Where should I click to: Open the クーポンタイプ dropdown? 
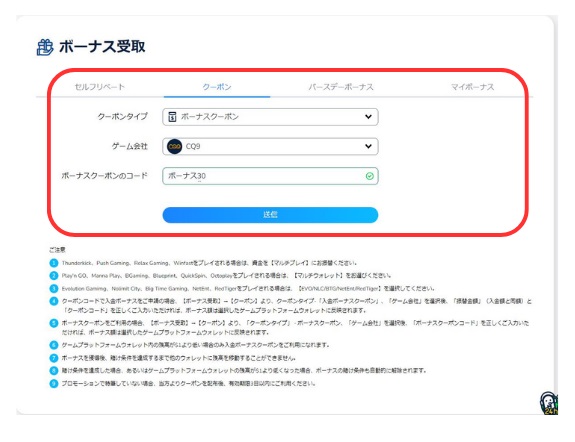pos(270,117)
